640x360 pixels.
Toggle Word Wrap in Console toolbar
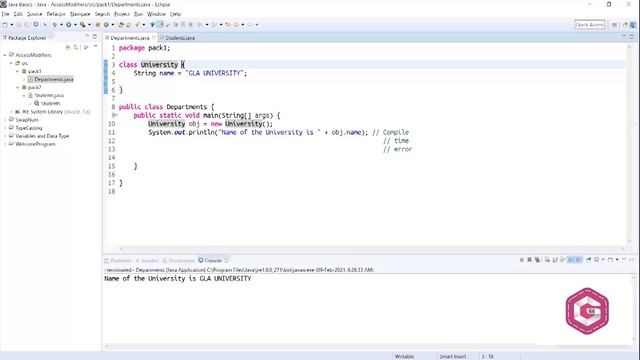tap(562, 260)
